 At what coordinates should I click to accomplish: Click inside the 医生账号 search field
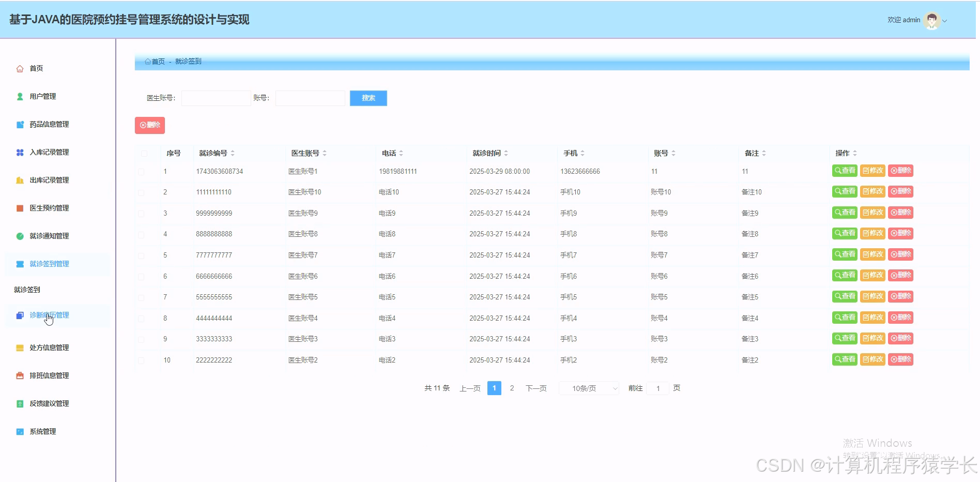(x=216, y=98)
